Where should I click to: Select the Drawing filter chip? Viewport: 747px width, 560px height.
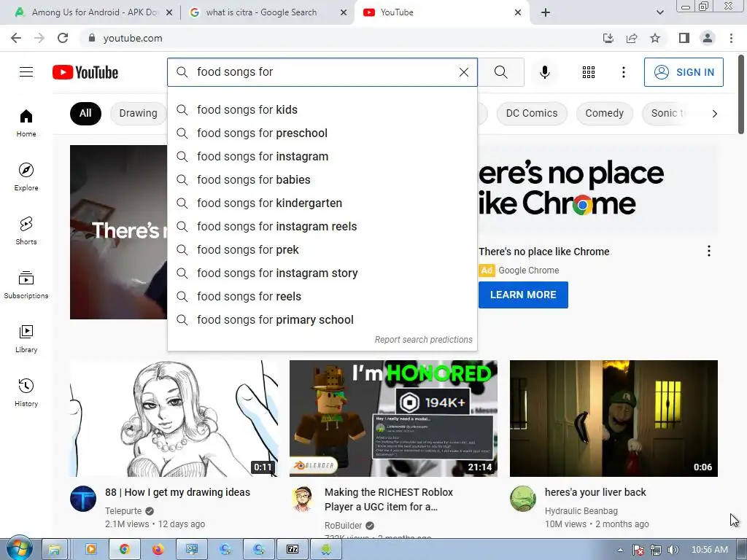click(138, 113)
